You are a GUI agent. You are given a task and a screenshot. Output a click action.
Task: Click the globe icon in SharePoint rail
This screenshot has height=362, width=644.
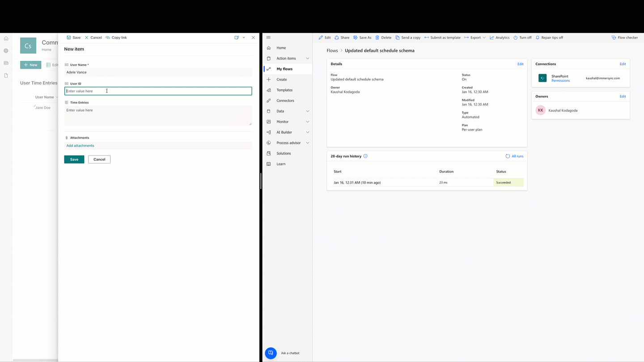click(6, 51)
